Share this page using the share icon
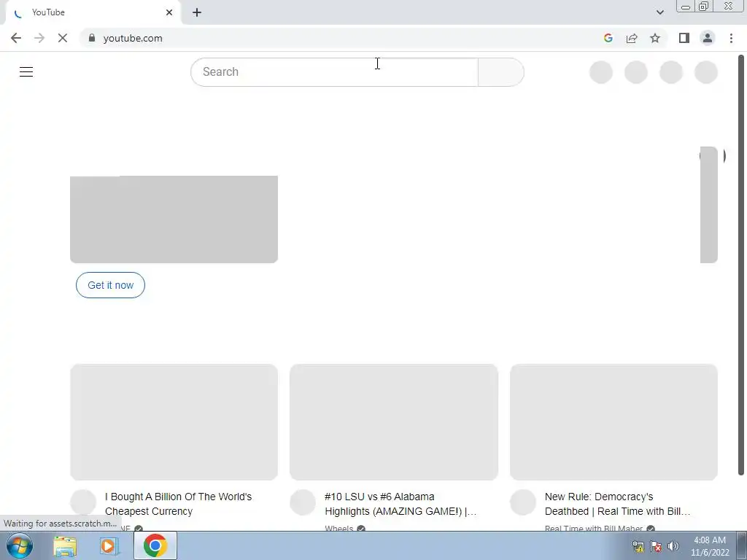 632,38
